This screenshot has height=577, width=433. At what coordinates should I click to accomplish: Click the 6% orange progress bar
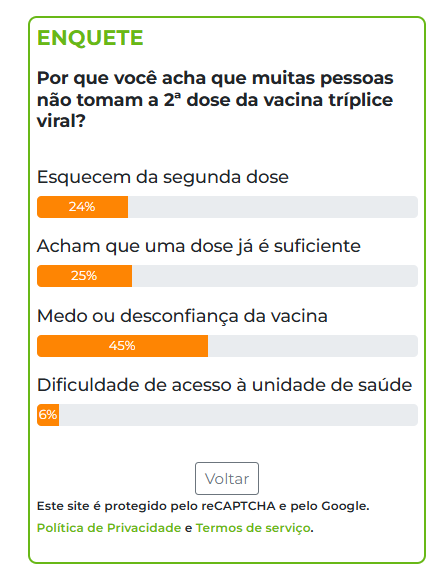point(48,415)
